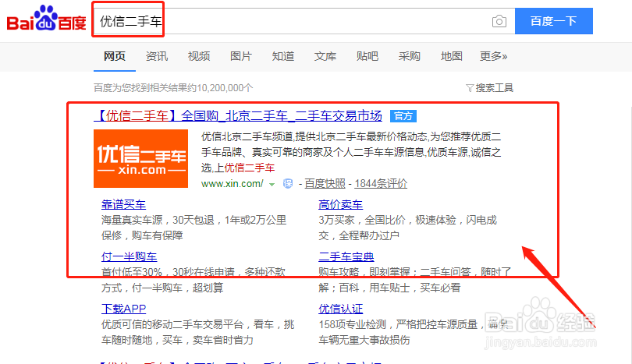Switch to the 资讯 tab
The height and width of the screenshot is (364, 632).
157,56
